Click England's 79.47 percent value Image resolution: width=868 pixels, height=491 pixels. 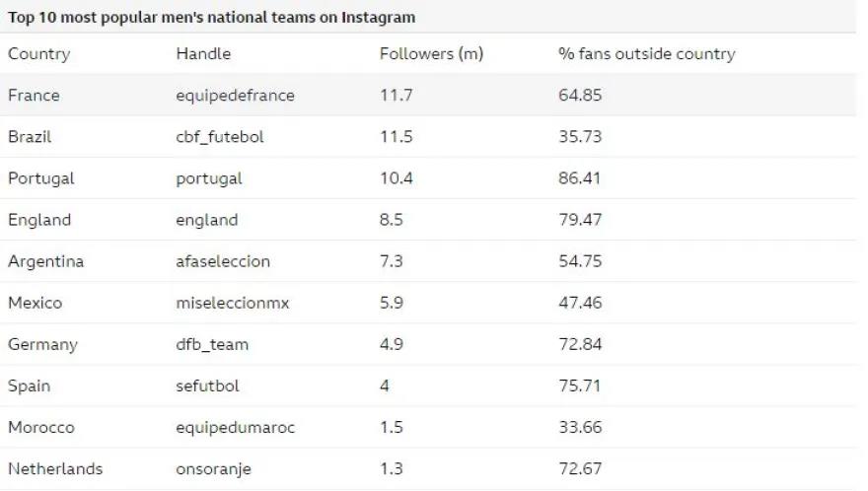pyautogui.click(x=579, y=220)
